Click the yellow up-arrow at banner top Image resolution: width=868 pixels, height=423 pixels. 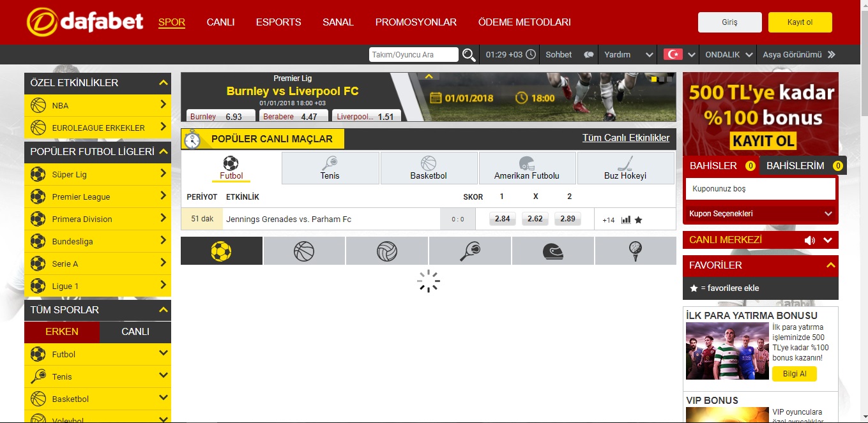tap(429, 77)
